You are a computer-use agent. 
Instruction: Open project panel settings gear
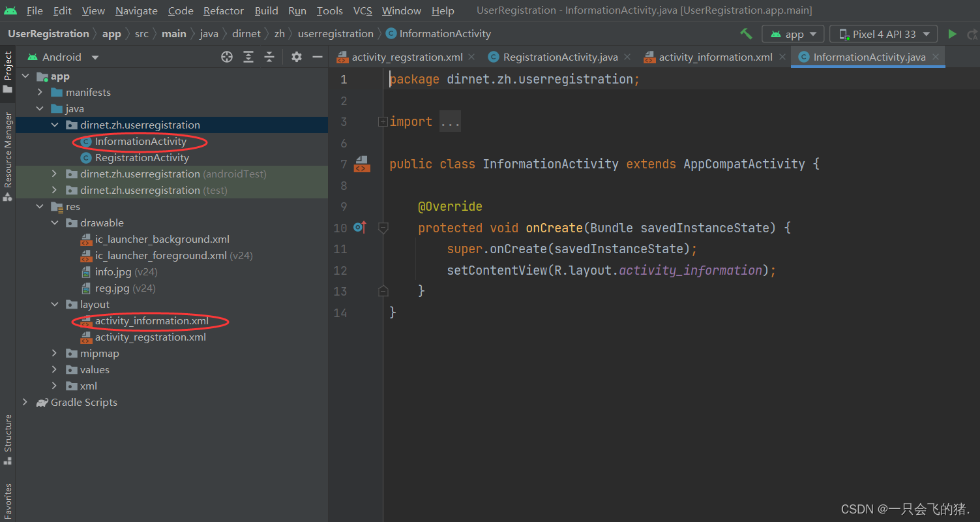click(x=297, y=57)
